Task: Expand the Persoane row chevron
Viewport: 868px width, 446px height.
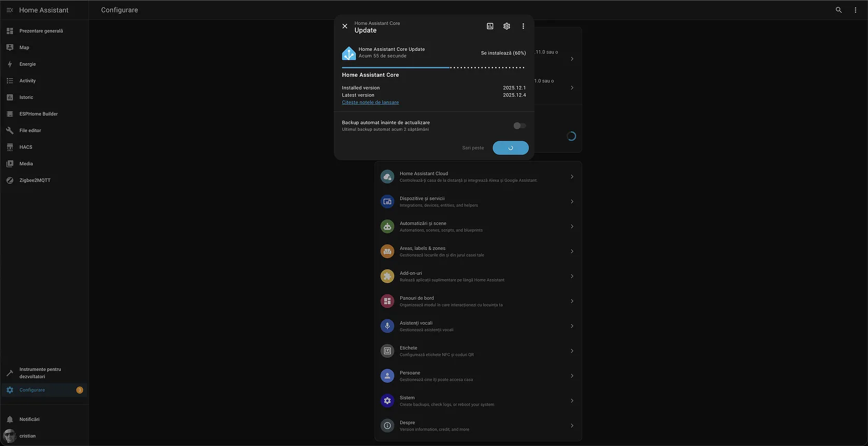Action: 572,376
